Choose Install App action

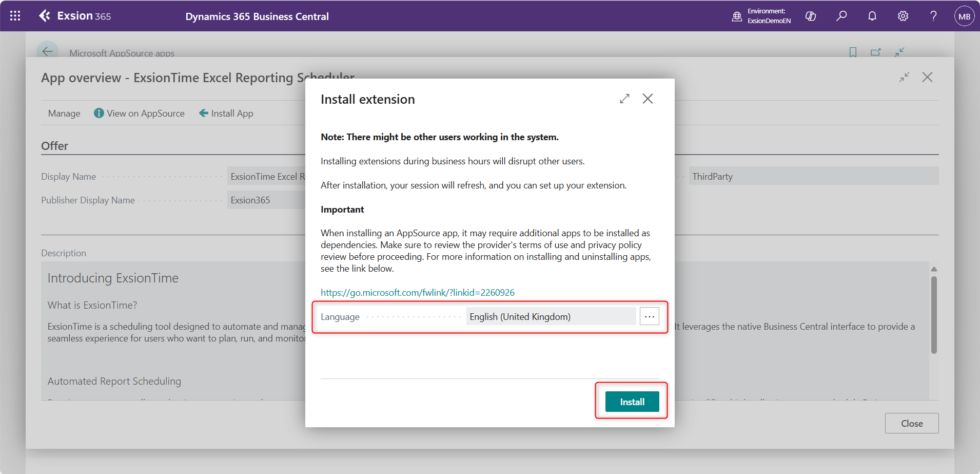click(226, 113)
